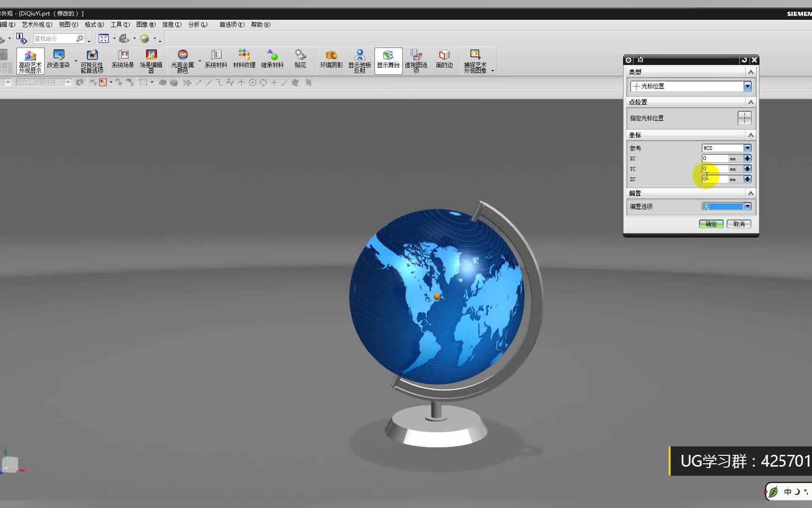Viewport: 812px width, 508px height.
Task: Click the ZC coordinate input field
Action: 715,179
